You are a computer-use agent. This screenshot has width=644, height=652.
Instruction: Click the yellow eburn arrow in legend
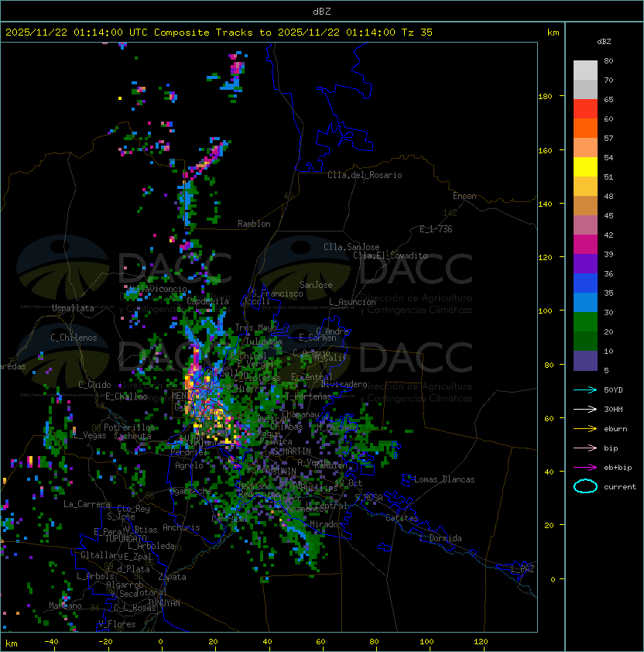[585, 429]
